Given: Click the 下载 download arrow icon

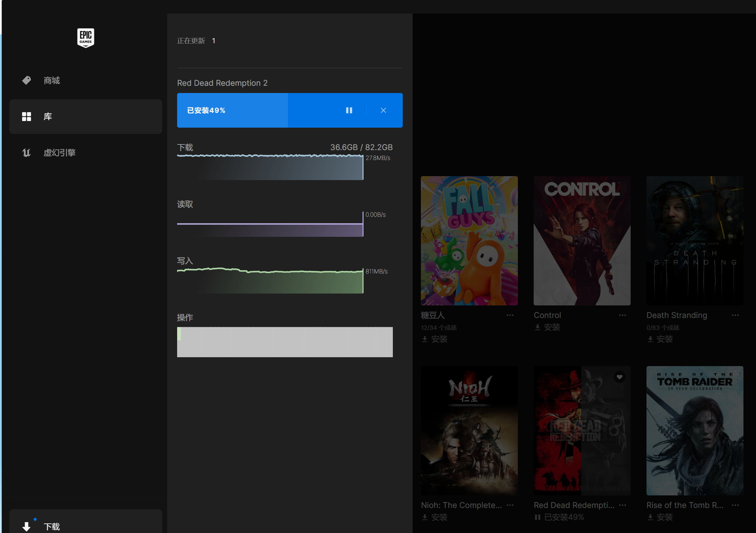Looking at the screenshot, I should point(27,526).
